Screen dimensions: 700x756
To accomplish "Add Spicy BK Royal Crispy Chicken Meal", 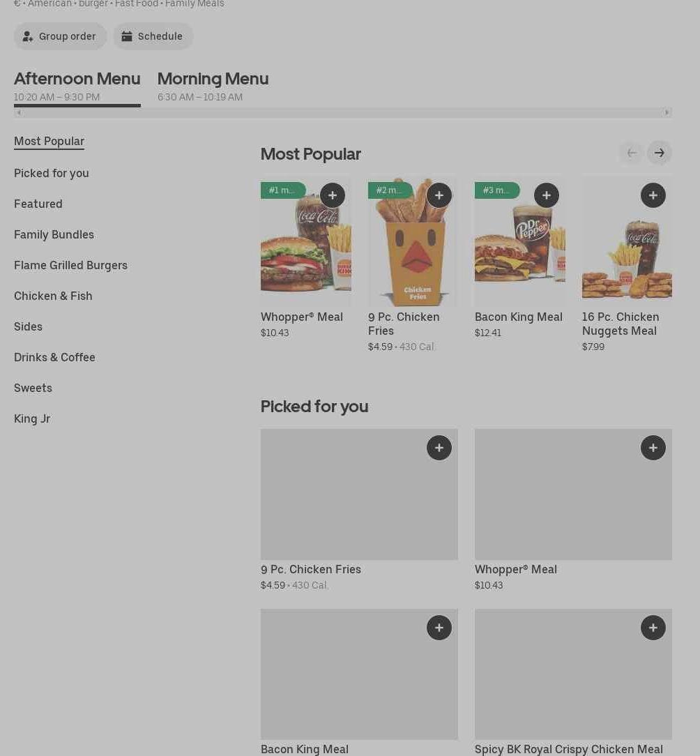I will [653, 628].
